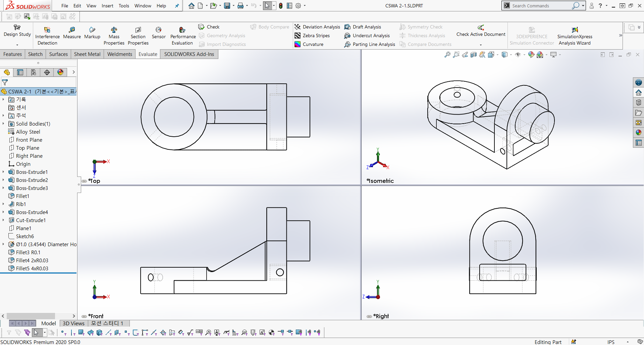This screenshot has width=644, height=345.
Task: Open SOLIDWORKS Resources in task pane
Action: 639,92
